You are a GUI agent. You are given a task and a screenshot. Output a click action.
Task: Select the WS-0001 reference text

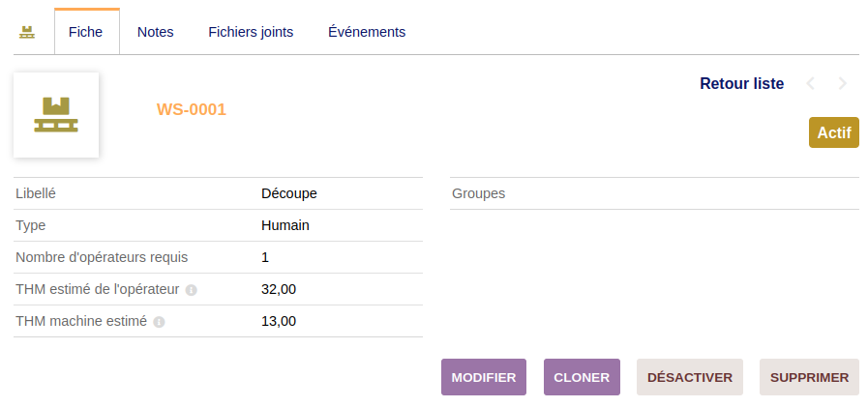(x=191, y=110)
